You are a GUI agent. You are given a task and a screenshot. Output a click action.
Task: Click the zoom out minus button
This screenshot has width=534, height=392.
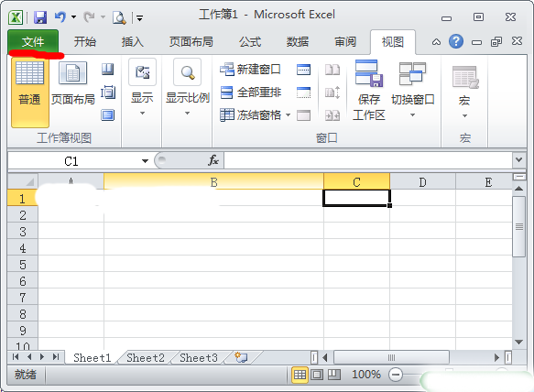(x=396, y=375)
